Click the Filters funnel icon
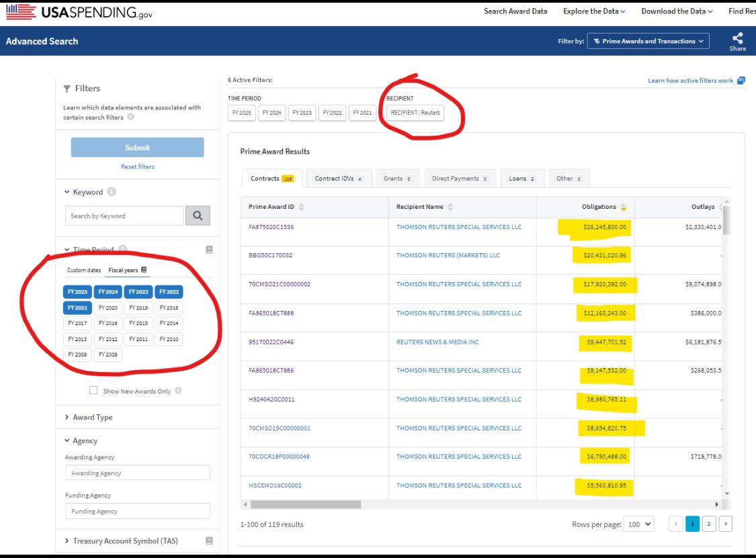 (67, 89)
